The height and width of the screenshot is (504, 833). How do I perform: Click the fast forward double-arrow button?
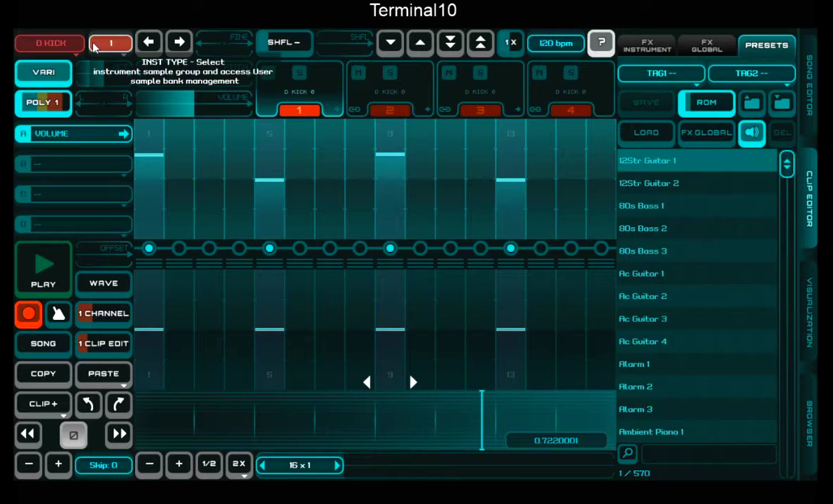pos(119,434)
